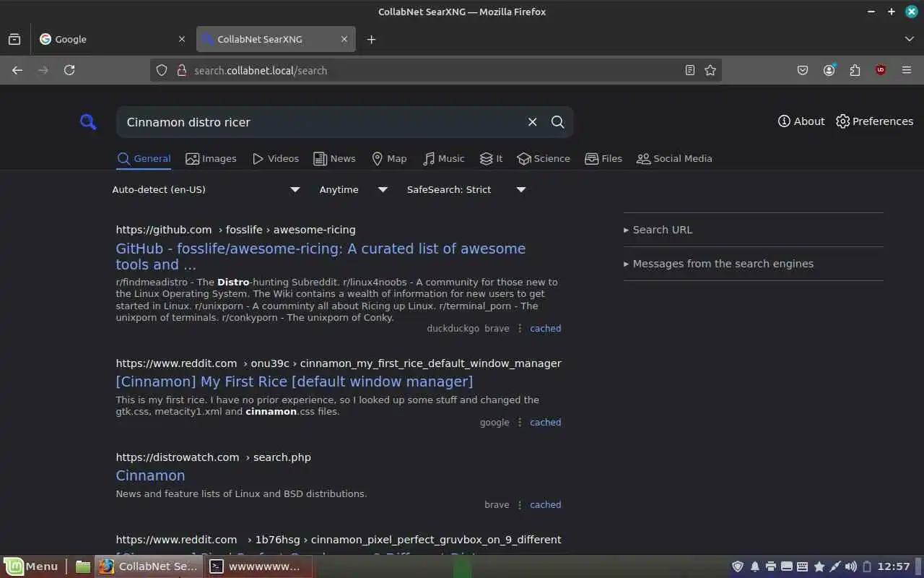The width and height of the screenshot is (924, 578).
Task: Switch to the News tab
Action: tap(334, 159)
